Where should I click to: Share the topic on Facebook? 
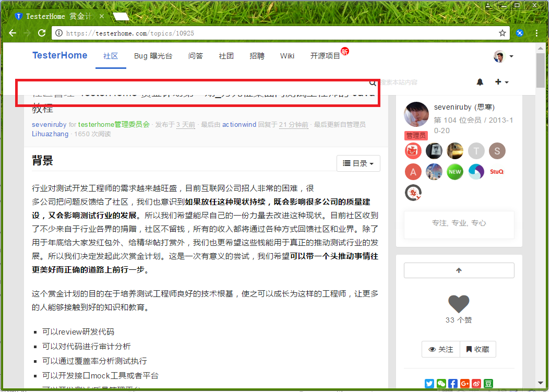point(452,384)
